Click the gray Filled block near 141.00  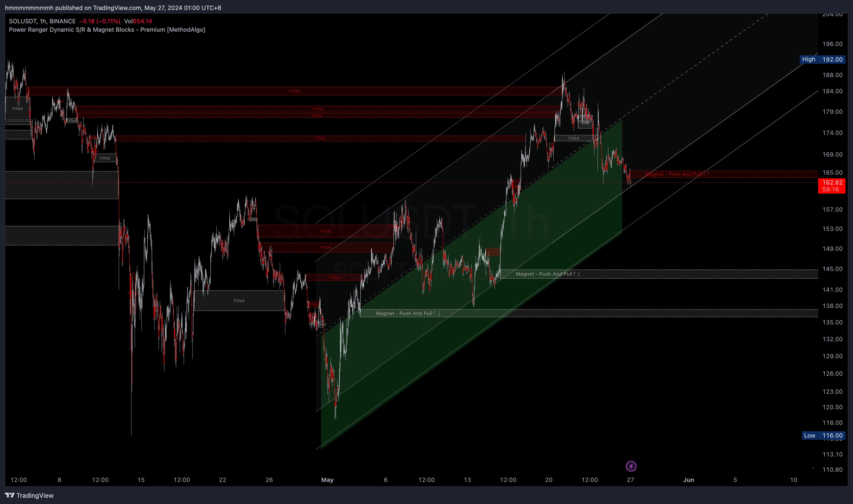239,300
